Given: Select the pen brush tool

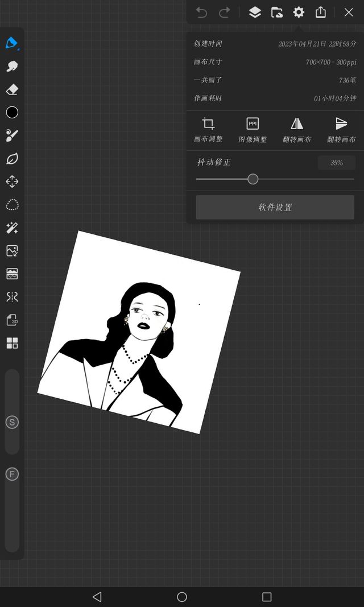Looking at the screenshot, I should pos(12,43).
